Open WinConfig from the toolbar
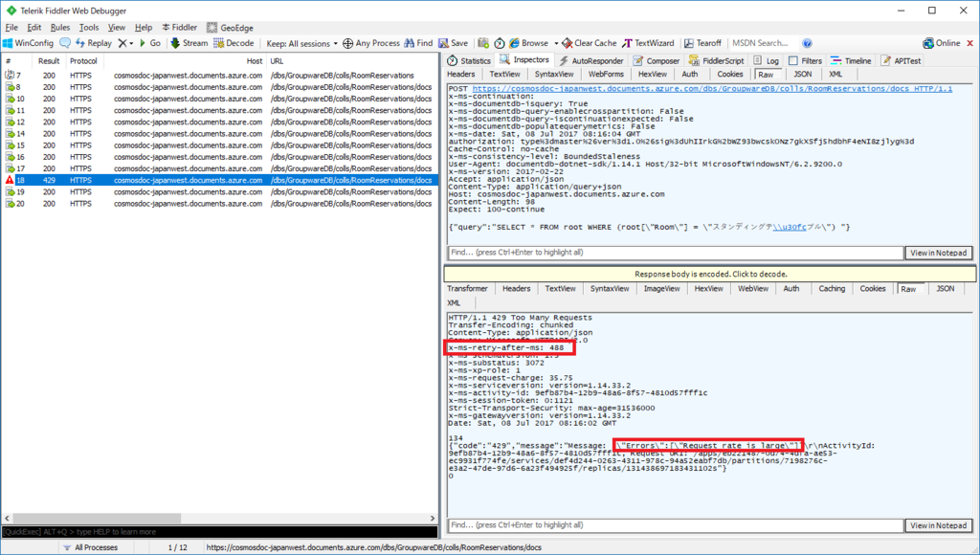 pos(28,43)
